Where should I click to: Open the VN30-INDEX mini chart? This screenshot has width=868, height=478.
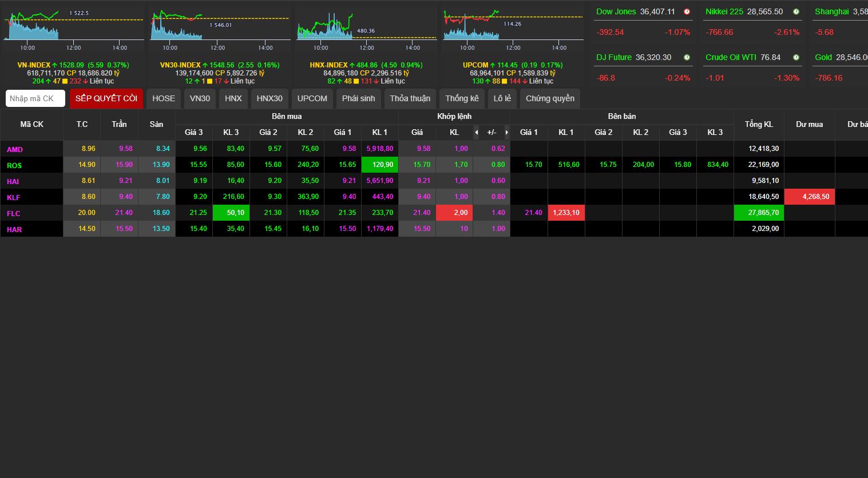220,27
